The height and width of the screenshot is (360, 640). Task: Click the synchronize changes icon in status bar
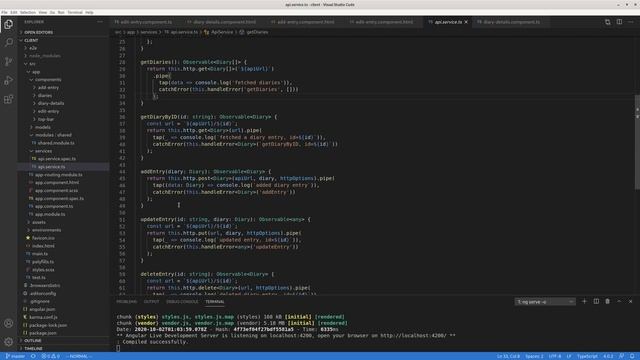[33, 356]
